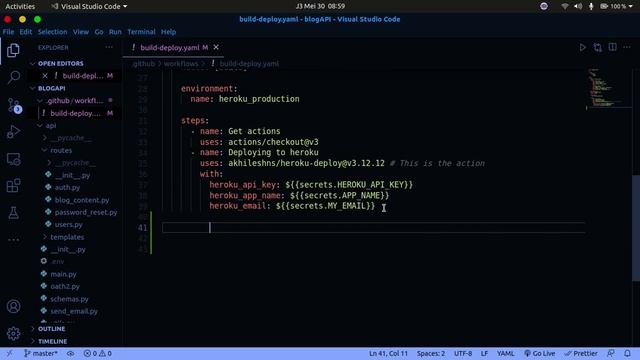
Task: Expand the templates folder
Action: coord(67,237)
